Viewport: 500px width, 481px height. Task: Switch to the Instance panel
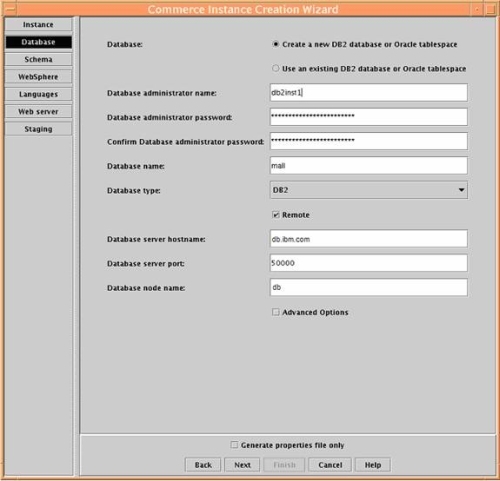pos(38,25)
